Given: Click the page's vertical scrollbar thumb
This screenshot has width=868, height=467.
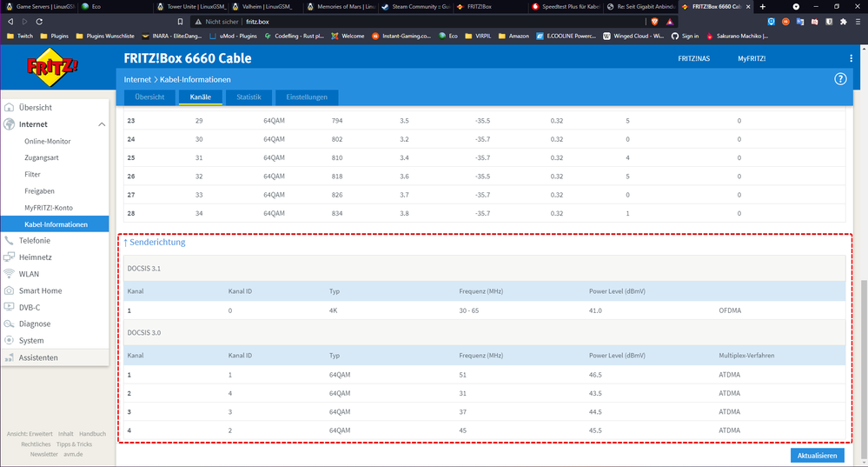Looking at the screenshot, I should pos(865,370).
